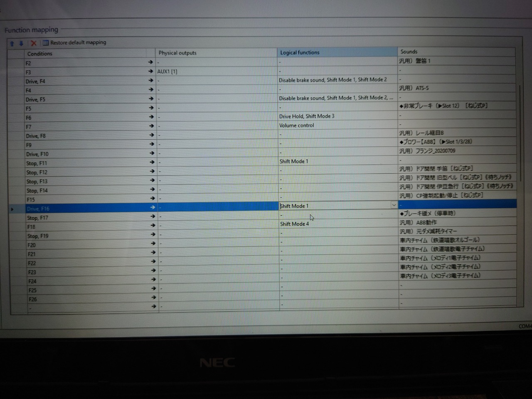Click the AUX1 [1] physical output cell
Screen dimensions: 532x399
pos(217,71)
